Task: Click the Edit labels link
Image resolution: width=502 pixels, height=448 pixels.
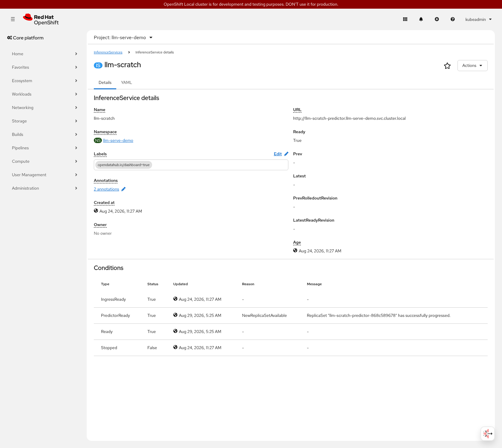Action: [x=278, y=154]
